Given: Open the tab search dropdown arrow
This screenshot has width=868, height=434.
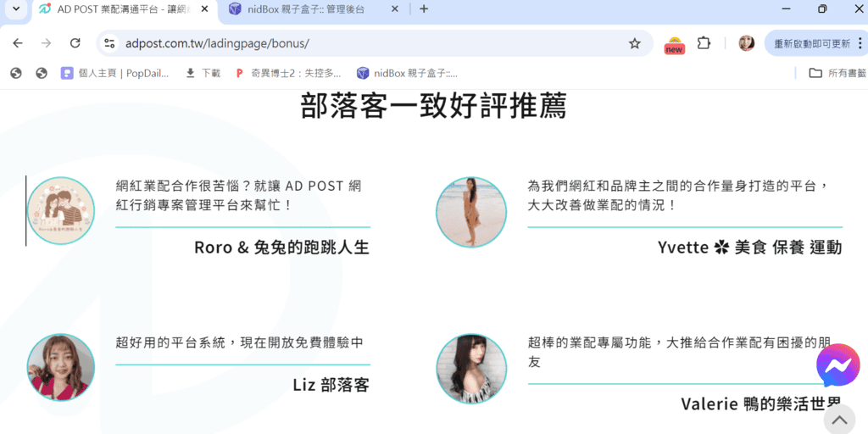Looking at the screenshot, I should [x=15, y=9].
